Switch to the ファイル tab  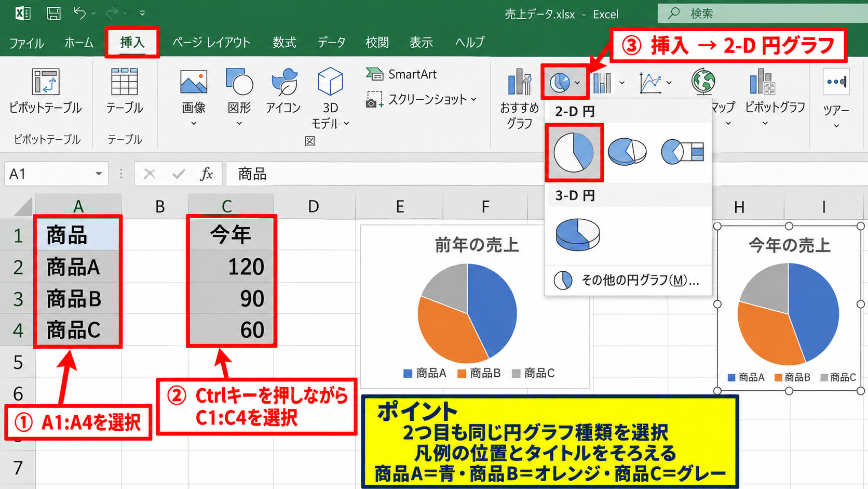pos(26,43)
